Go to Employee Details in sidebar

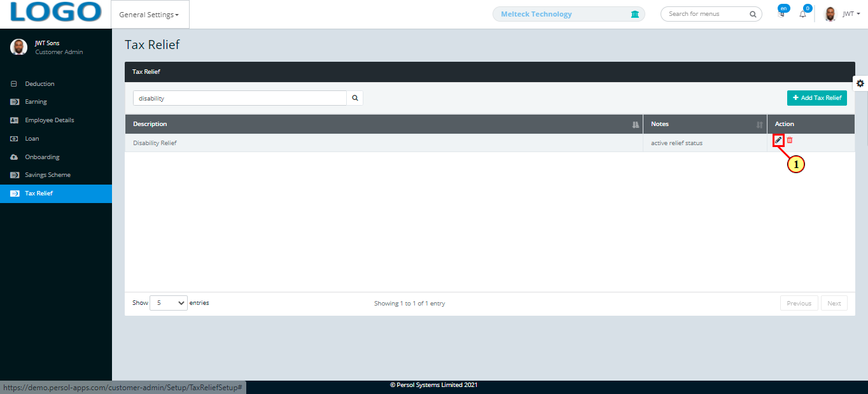pyautogui.click(x=56, y=120)
